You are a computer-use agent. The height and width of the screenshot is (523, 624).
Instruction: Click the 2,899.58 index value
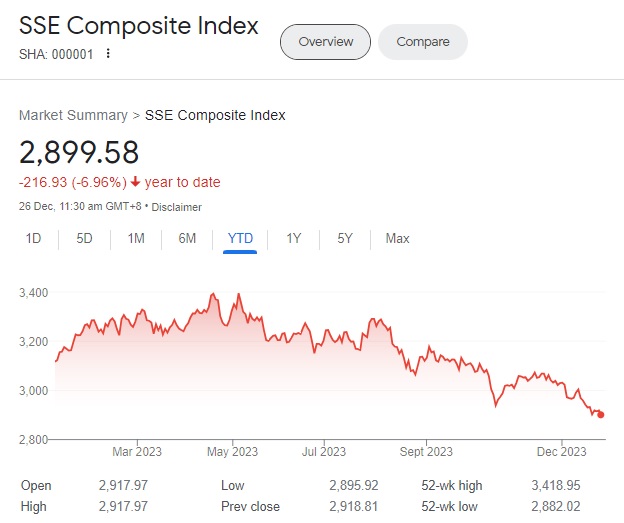pos(79,152)
